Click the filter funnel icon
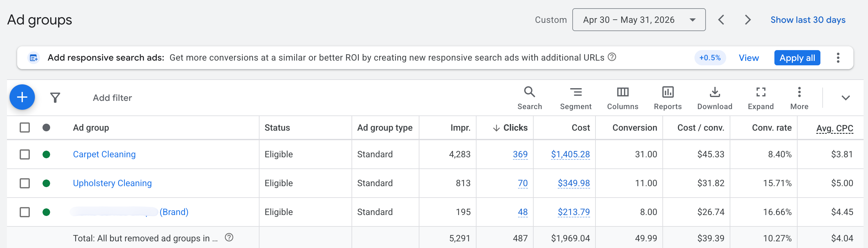 click(55, 98)
